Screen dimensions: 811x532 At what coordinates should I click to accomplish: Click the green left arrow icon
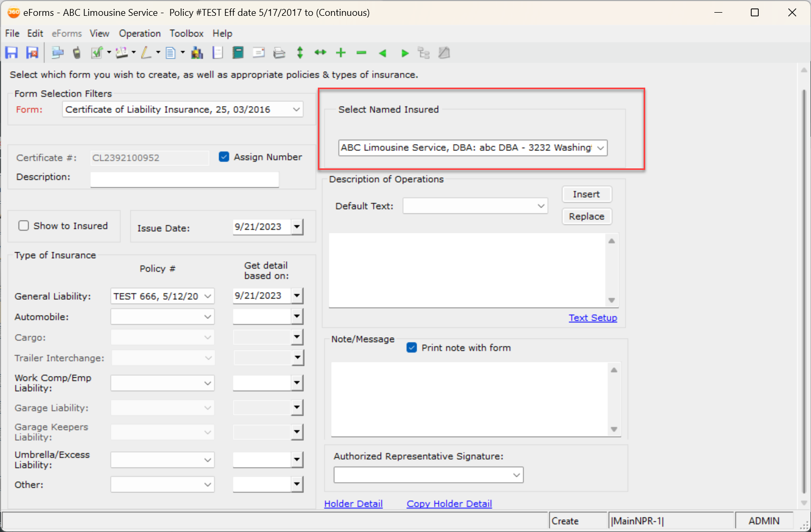pyautogui.click(x=383, y=53)
